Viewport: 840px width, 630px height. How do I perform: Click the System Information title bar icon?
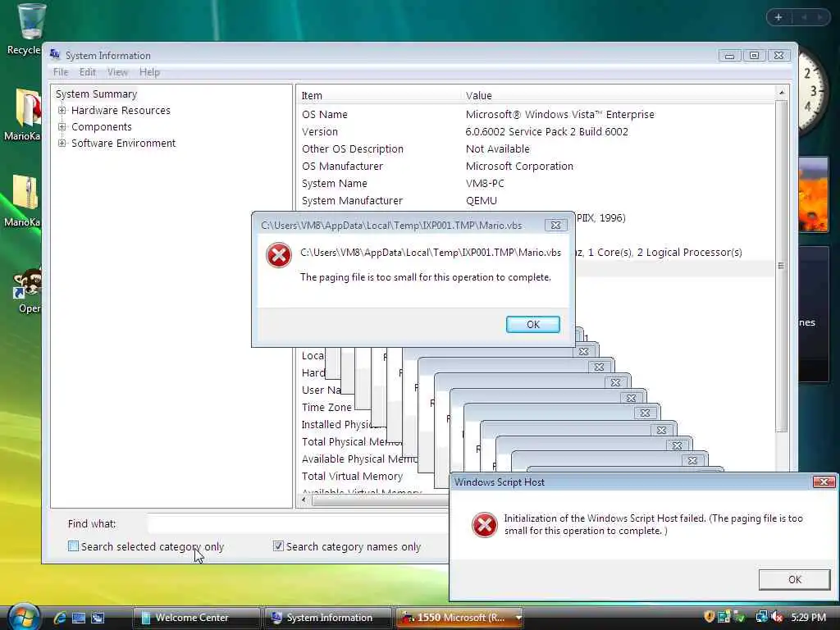[x=55, y=54]
